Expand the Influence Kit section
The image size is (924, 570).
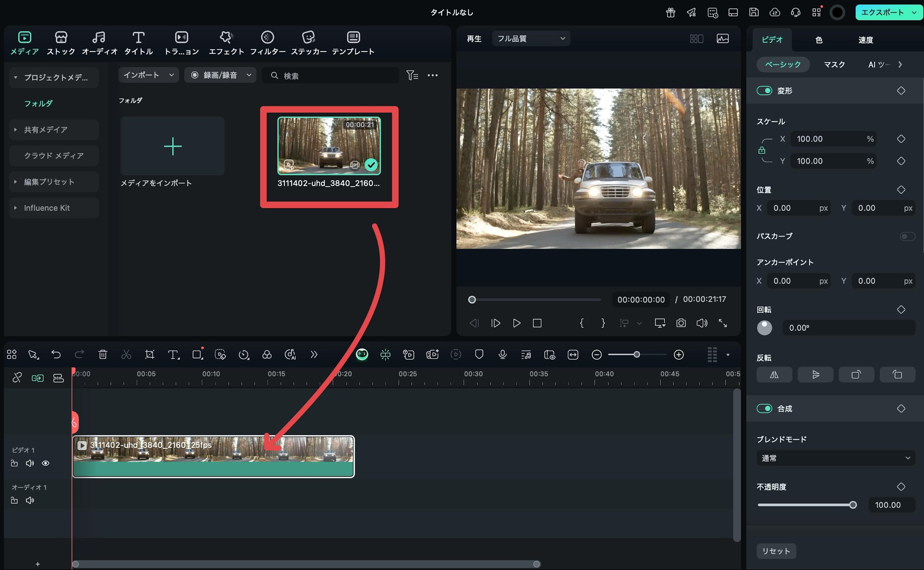16,208
